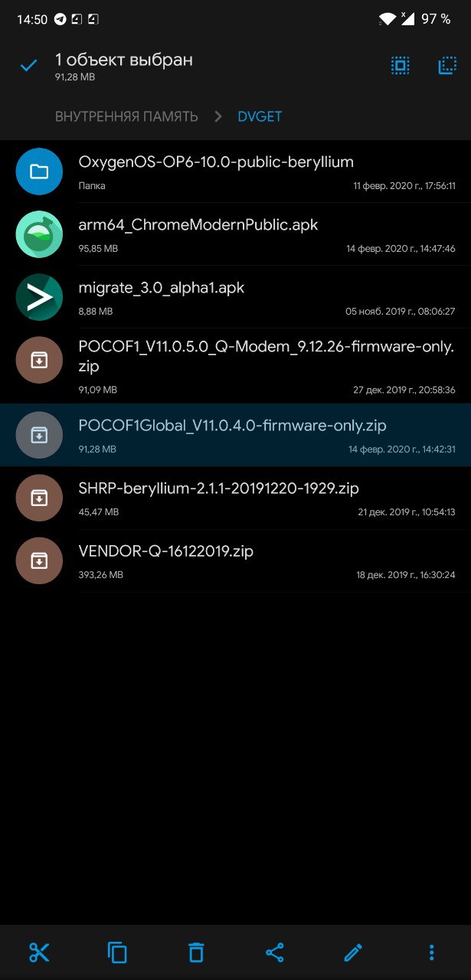This screenshot has height=980, width=471.
Task: Tap the DVGET breadcrumb
Action: pos(260,116)
